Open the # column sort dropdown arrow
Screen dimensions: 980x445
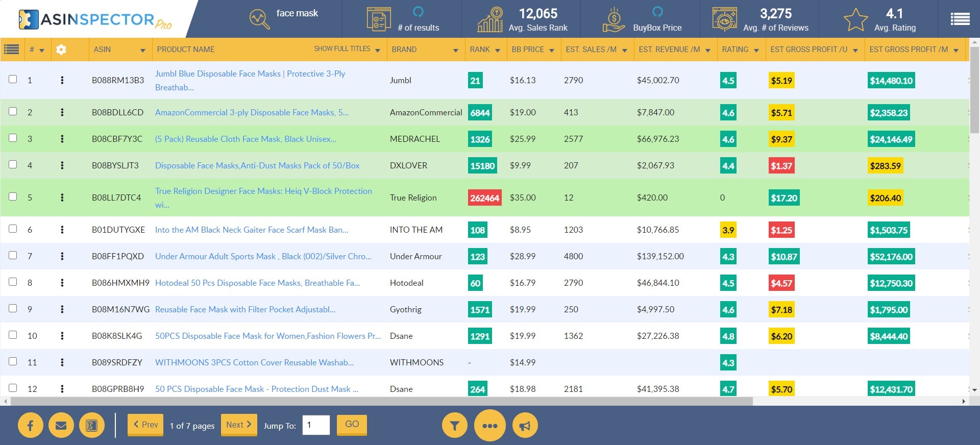[42, 51]
